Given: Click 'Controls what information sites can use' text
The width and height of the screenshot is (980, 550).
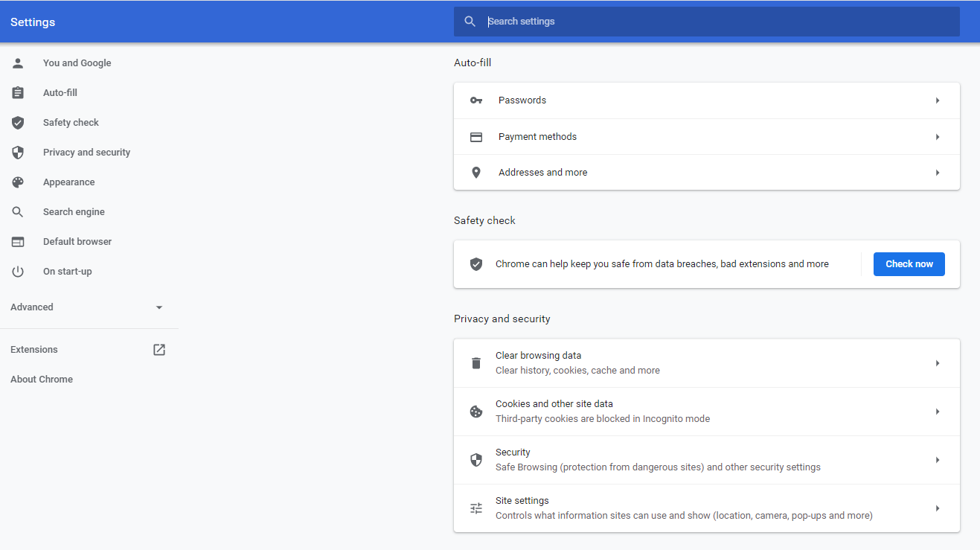Looking at the screenshot, I should [x=684, y=516].
